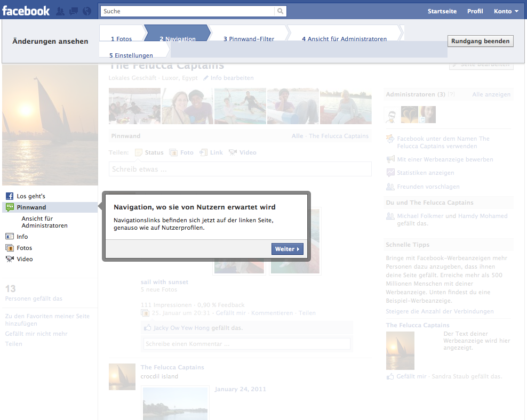Click the Video camera icon in sidebar
Image resolution: width=527 pixels, height=420 pixels.
point(10,259)
